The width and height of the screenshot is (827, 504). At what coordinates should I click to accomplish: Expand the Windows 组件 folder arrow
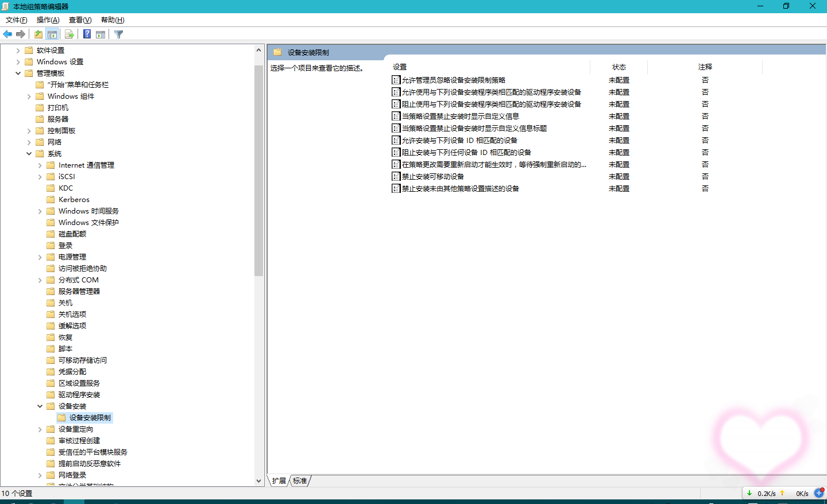pyautogui.click(x=29, y=96)
